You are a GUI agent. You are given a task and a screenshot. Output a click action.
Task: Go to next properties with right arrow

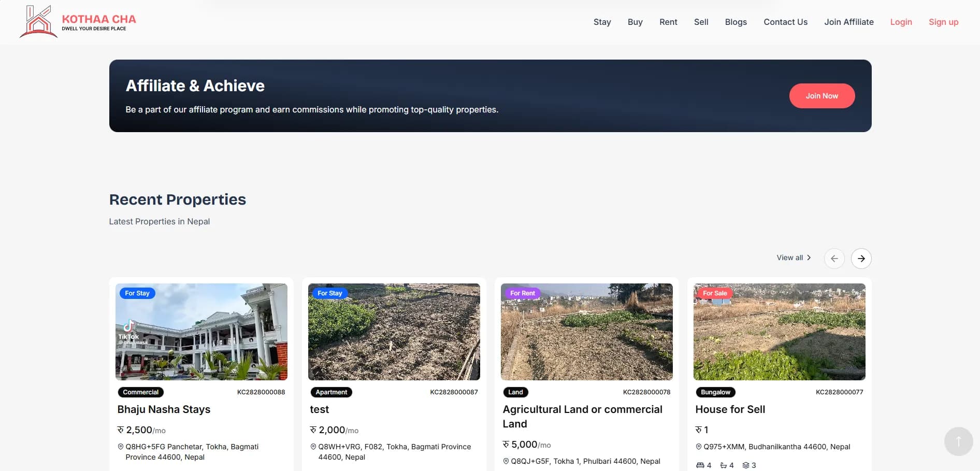(x=861, y=258)
